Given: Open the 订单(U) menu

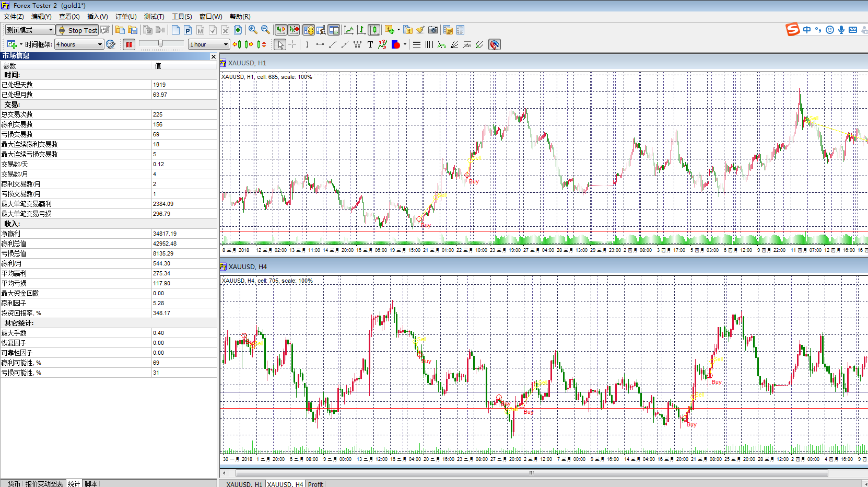Looking at the screenshot, I should [x=125, y=17].
